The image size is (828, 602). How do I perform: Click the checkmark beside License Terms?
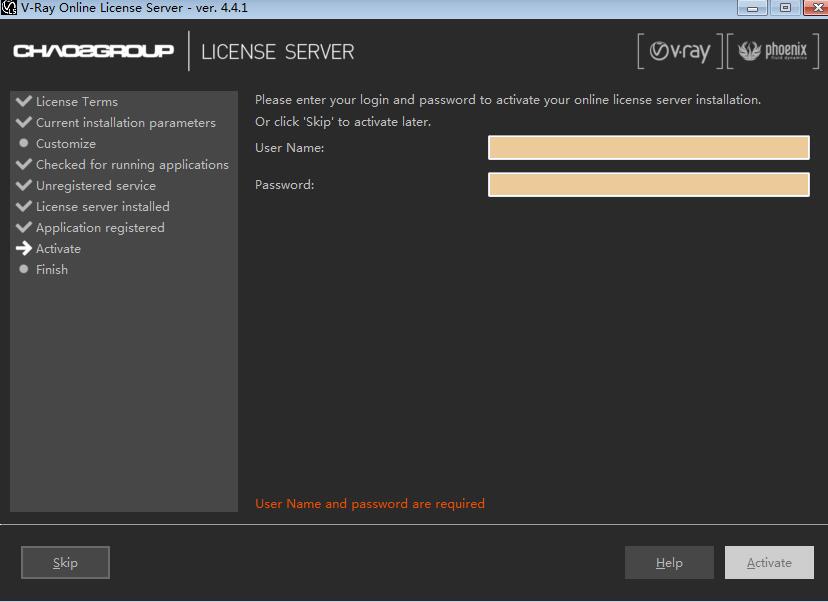point(24,101)
